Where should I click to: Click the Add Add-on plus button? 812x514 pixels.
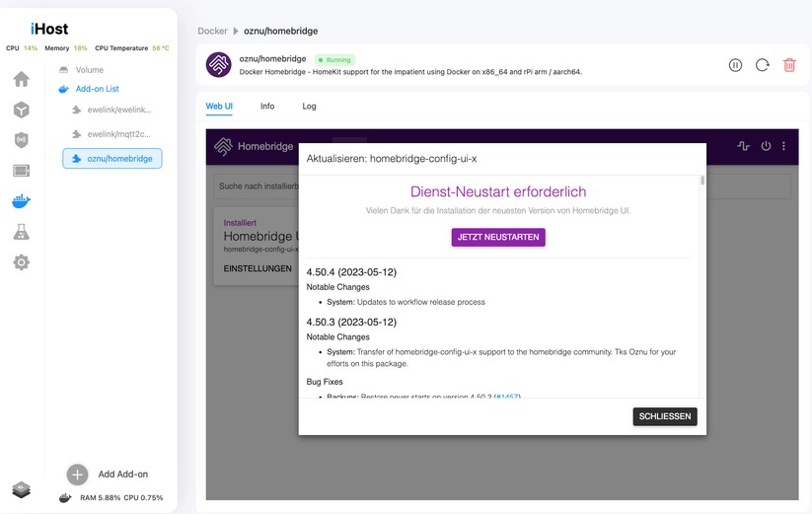coord(78,475)
